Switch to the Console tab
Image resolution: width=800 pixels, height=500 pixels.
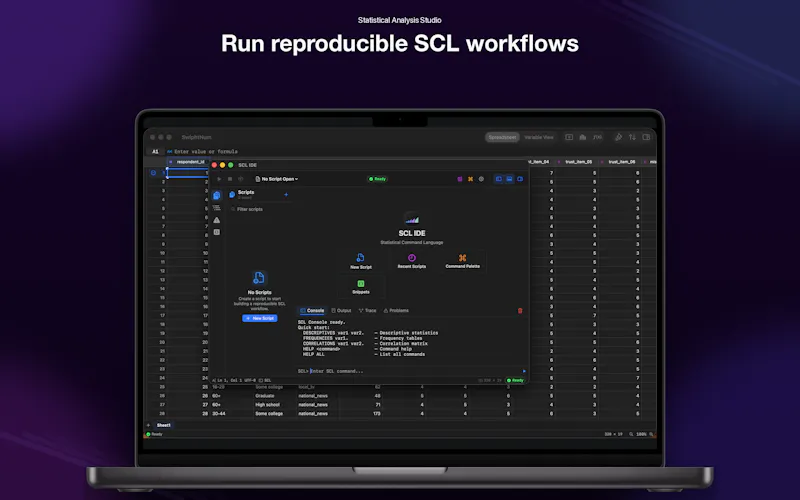coord(312,311)
